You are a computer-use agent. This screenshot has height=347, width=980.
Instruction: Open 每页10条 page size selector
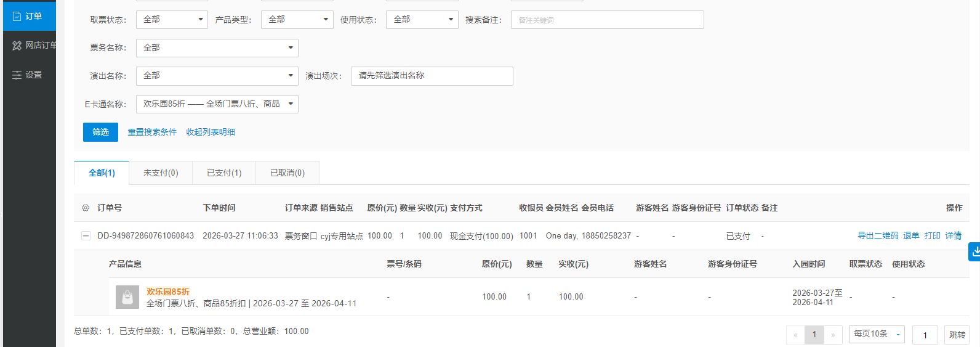click(x=876, y=334)
